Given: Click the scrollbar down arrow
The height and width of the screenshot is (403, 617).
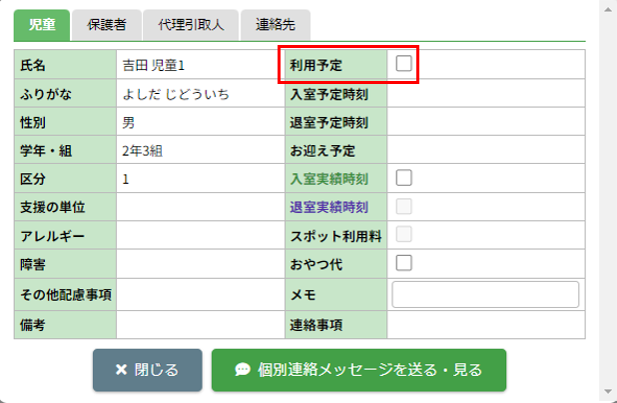Looking at the screenshot, I should [608, 391].
